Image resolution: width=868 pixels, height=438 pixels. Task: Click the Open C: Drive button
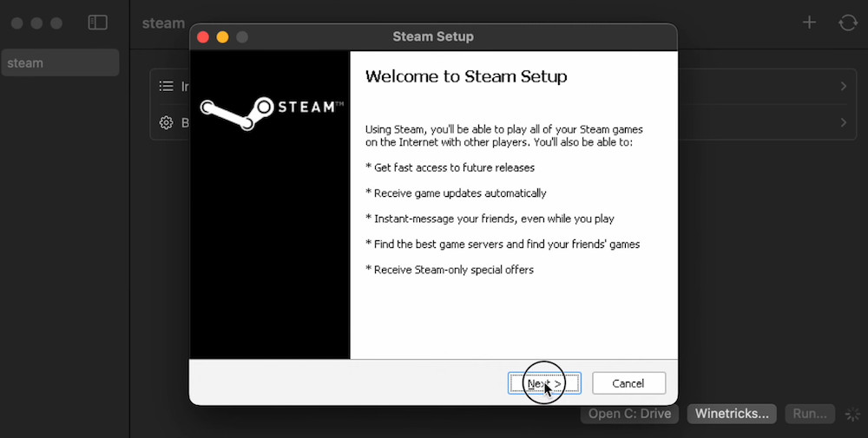pos(629,414)
